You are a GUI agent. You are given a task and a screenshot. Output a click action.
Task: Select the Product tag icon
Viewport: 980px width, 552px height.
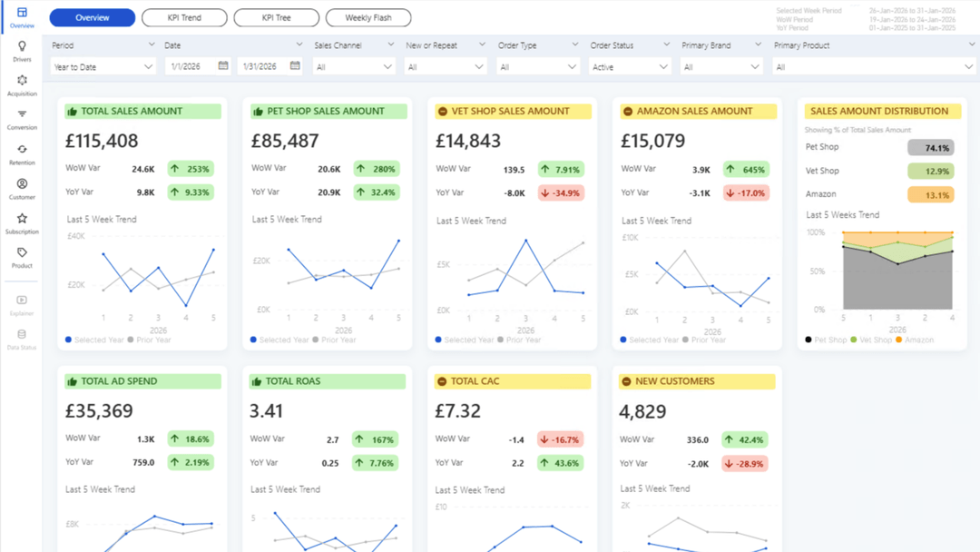pyautogui.click(x=22, y=252)
